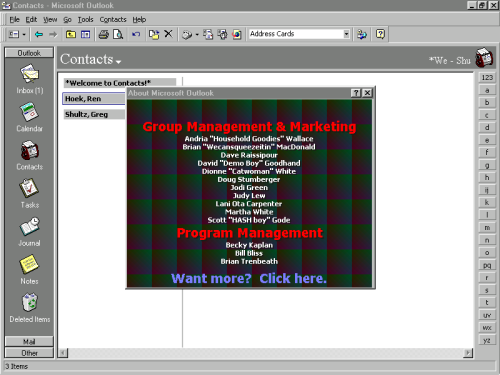
Task: Select the 'Hoek, Ren' contact card
Action: coord(94,99)
